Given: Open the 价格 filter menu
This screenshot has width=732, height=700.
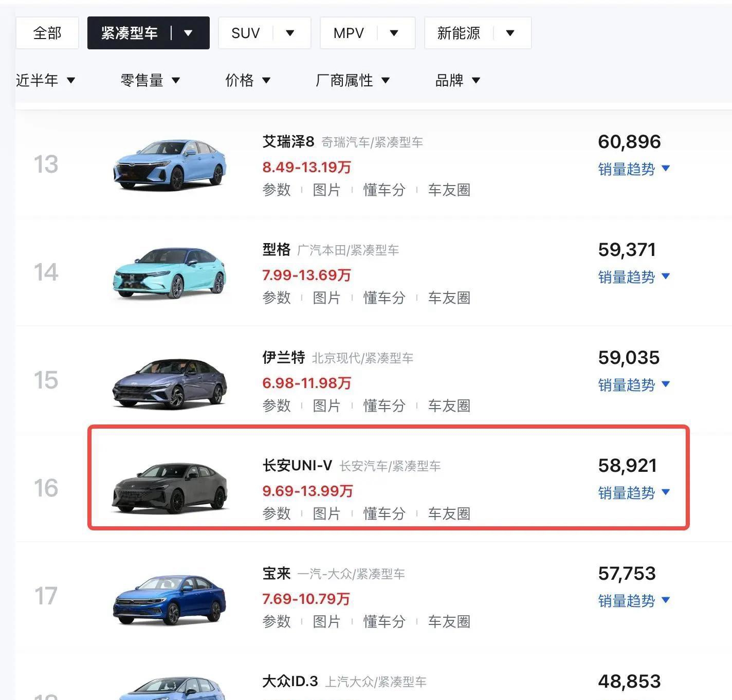Looking at the screenshot, I should (x=247, y=80).
